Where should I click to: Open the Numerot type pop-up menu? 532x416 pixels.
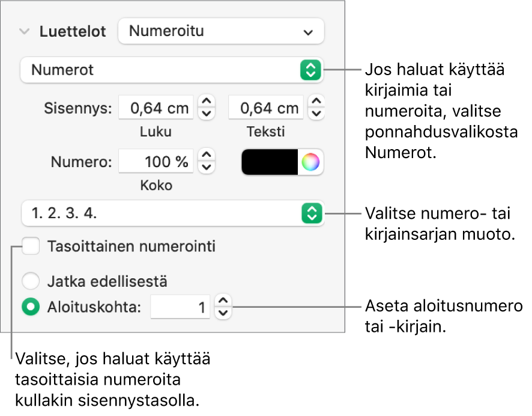172,70
